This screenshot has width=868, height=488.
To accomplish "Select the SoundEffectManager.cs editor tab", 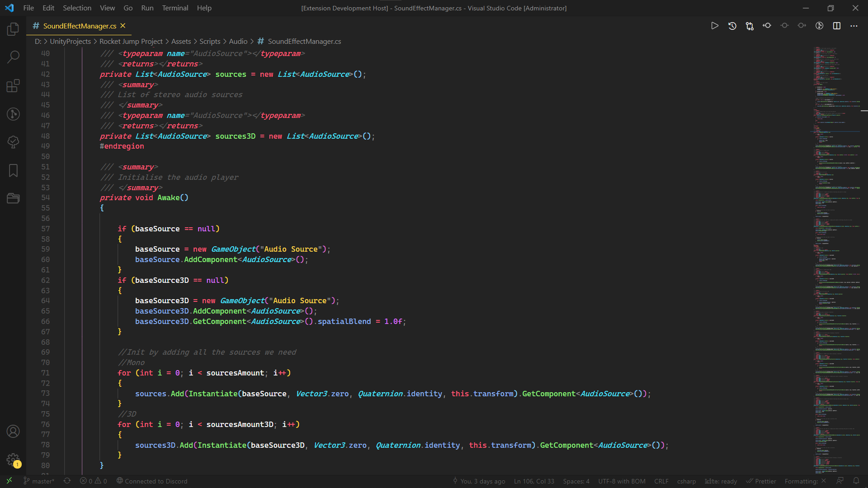I will (x=79, y=26).
